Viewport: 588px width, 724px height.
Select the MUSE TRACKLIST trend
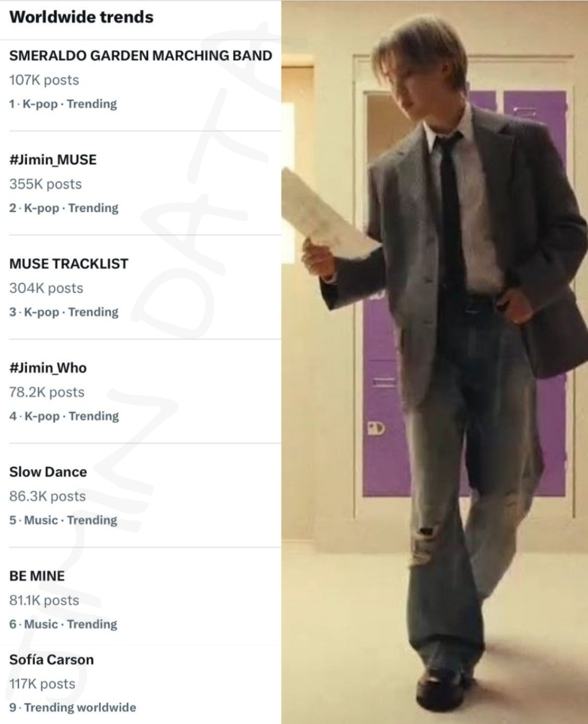69,264
